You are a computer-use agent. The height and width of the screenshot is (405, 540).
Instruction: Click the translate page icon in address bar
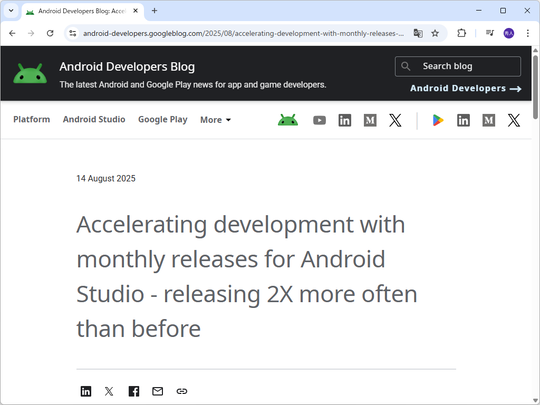coord(418,33)
